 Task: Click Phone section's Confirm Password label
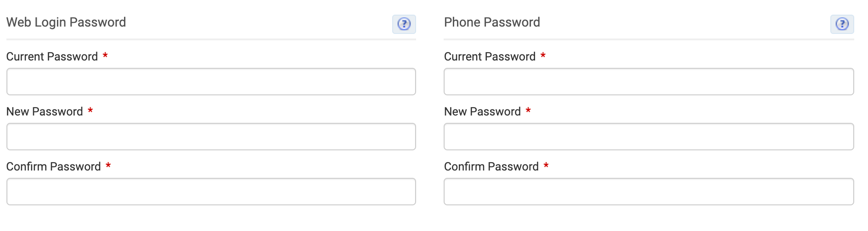pos(491,166)
